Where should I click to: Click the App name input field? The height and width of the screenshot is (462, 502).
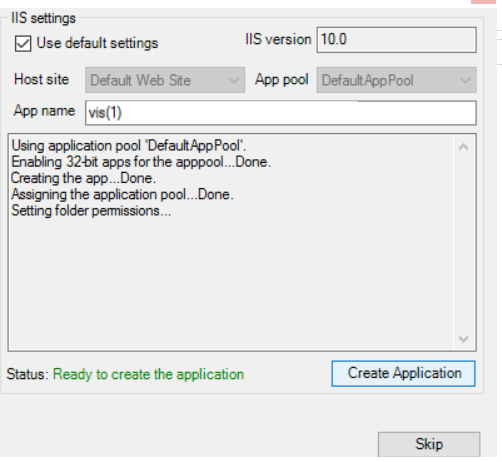click(x=281, y=113)
